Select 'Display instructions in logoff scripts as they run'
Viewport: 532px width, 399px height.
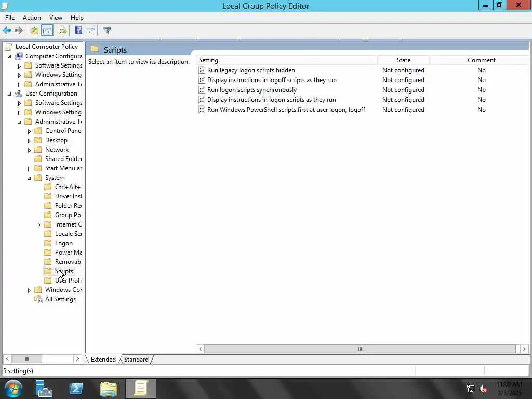pos(272,80)
